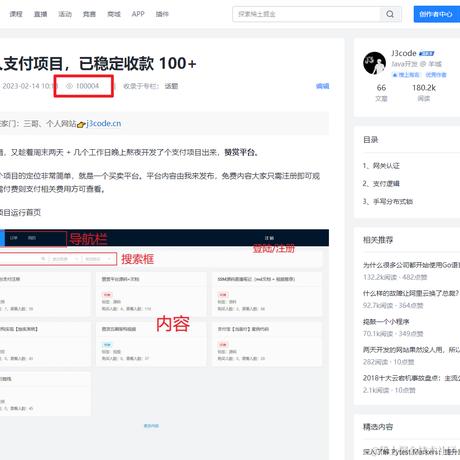
Task: Focus the top search input field
Action: click(x=306, y=14)
